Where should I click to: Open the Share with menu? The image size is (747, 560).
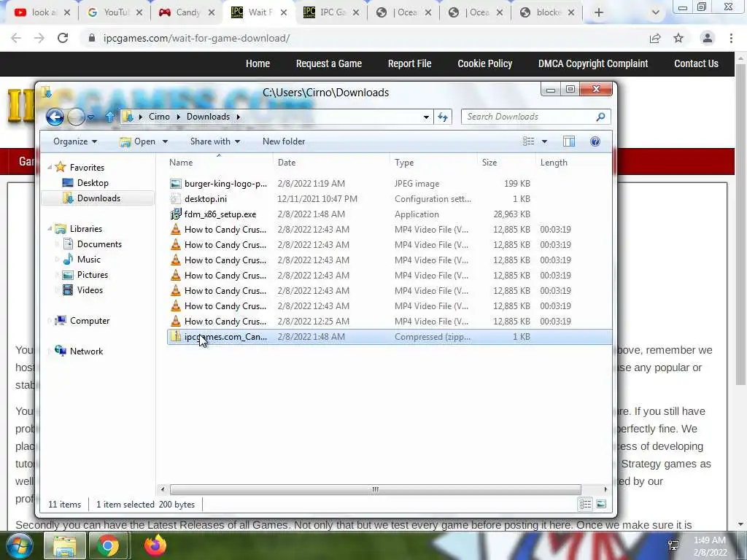tap(215, 141)
